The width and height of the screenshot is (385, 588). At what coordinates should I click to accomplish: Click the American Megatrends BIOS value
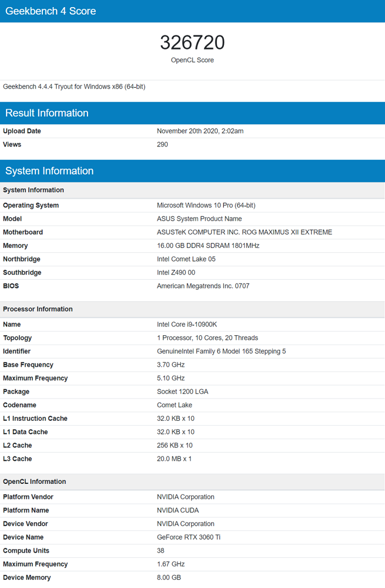tap(203, 286)
